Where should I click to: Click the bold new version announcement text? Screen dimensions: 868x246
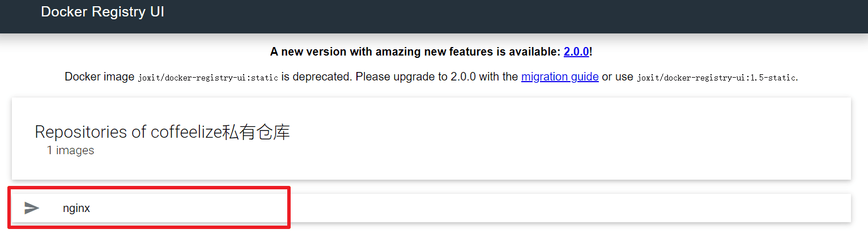(416, 52)
